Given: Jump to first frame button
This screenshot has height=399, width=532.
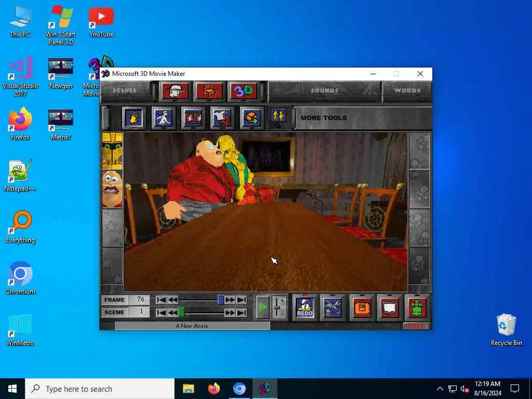Looking at the screenshot, I should tap(161, 300).
